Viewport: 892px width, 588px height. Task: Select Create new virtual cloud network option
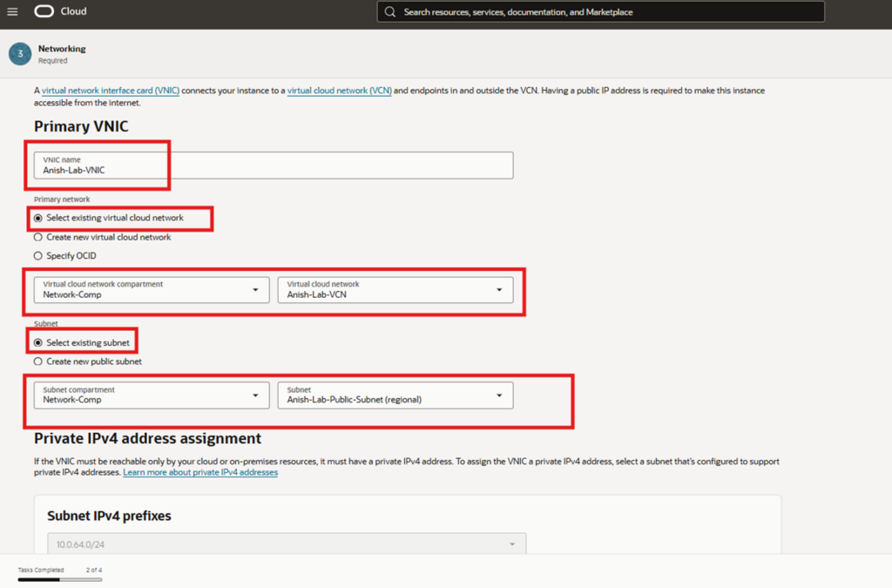[x=38, y=237]
